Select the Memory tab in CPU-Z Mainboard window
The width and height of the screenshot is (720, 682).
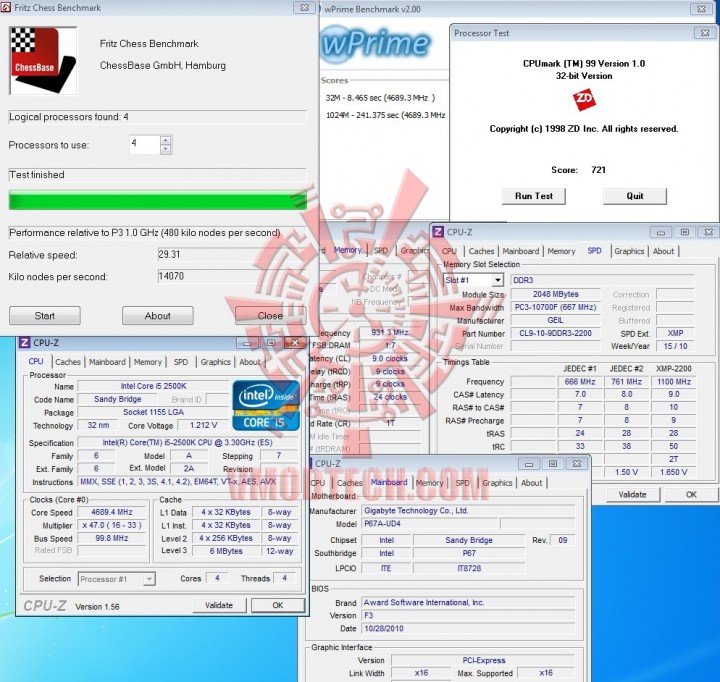tap(429, 483)
